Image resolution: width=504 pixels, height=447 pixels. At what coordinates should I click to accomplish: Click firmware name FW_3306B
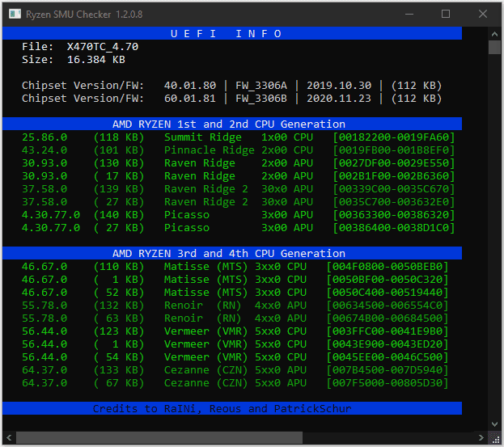pyautogui.click(x=261, y=99)
